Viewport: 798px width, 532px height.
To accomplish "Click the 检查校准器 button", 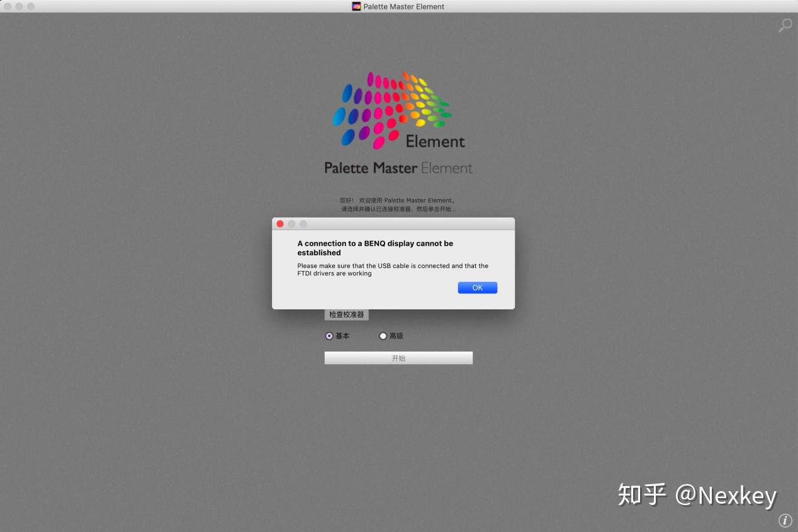I will click(x=346, y=314).
